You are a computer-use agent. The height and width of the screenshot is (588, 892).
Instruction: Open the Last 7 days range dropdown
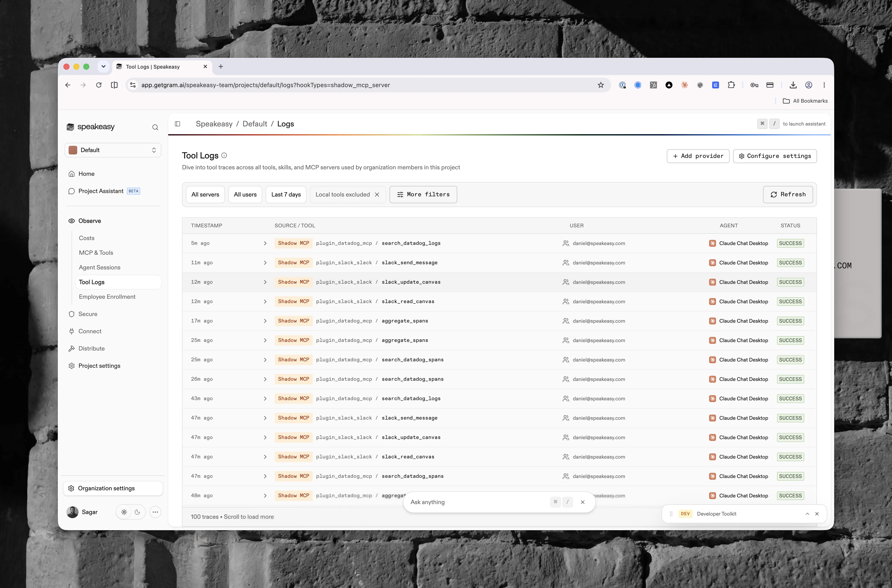pos(286,194)
